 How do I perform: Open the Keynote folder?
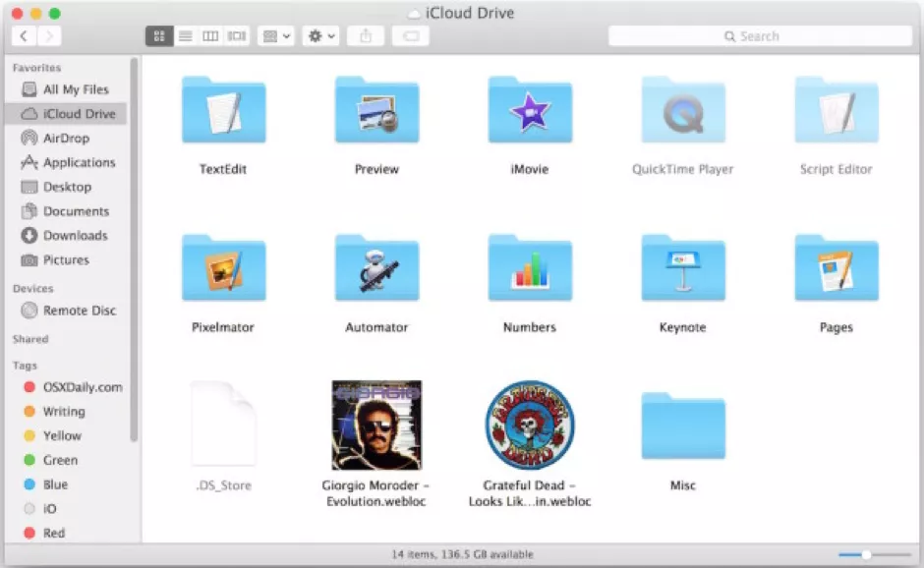point(682,267)
